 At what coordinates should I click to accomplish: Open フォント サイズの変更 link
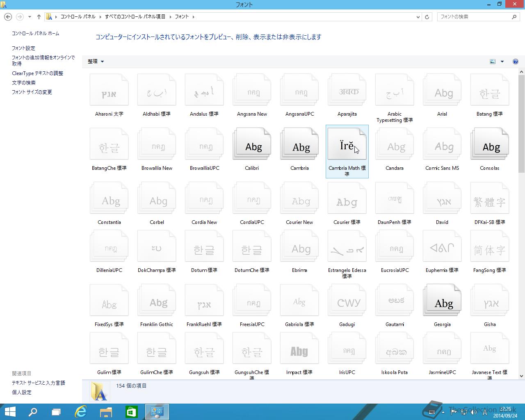coord(32,92)
